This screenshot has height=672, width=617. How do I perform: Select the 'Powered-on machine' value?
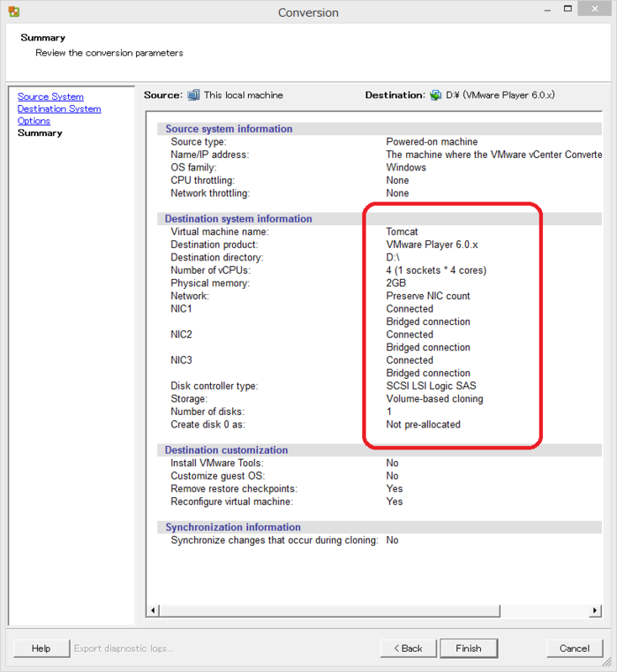click(432, 141)
